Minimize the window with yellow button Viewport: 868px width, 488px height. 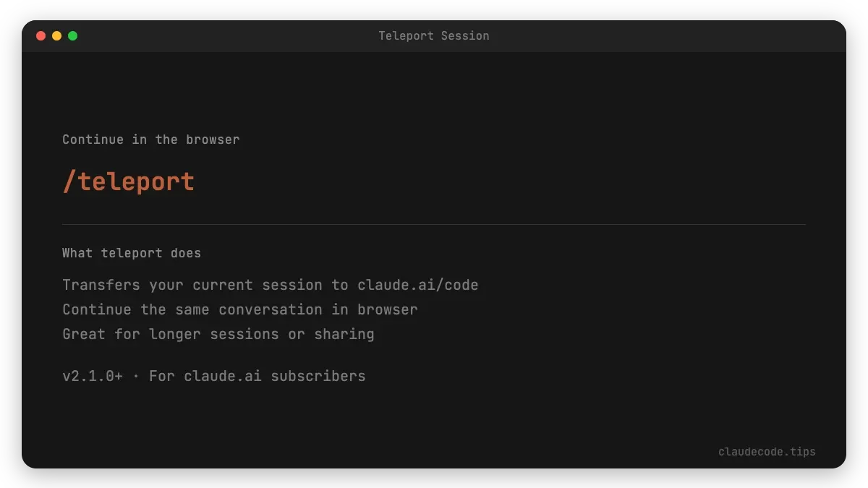(x=56, y=35)
